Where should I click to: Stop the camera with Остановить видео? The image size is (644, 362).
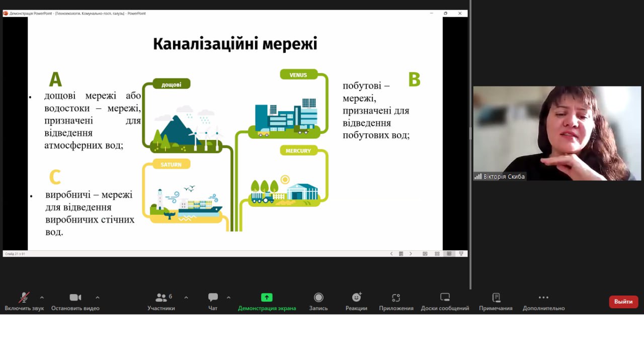75,302
